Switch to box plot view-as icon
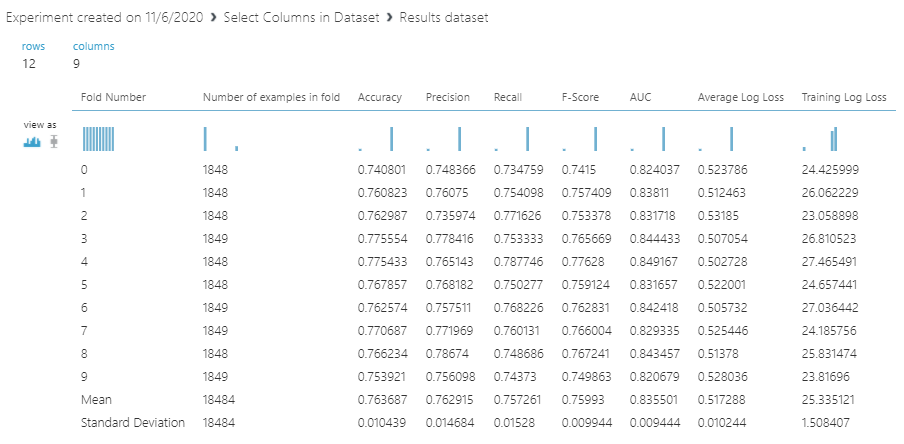Screen dimensions: 904x444 tap(54, 141)
